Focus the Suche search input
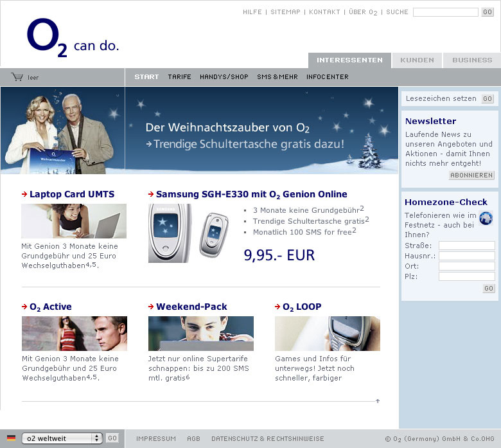The width and height of the screenshot is (501, 448). point(445,12)
